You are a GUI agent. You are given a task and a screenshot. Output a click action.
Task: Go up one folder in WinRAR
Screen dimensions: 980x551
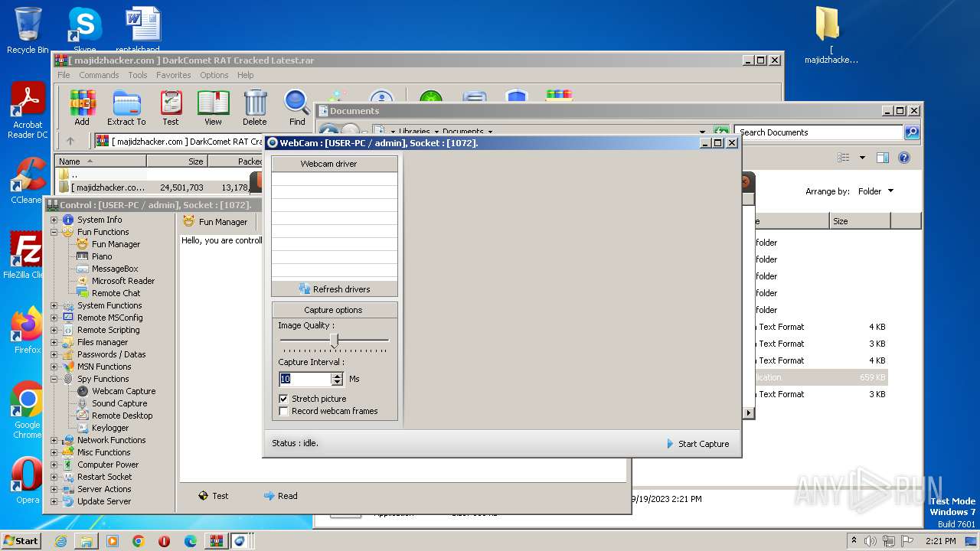(x=70, y=142)
